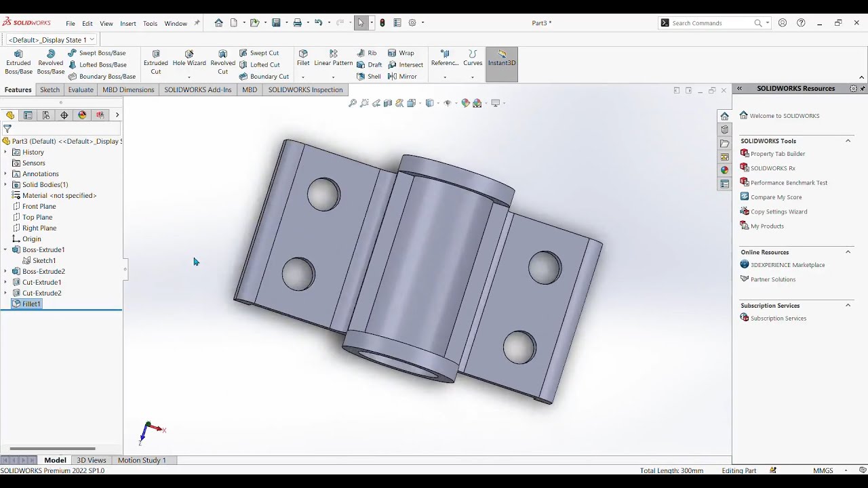This screenshot has width=868, height=488.
Task: Expand the Annotations tree node
Action: 5,174
